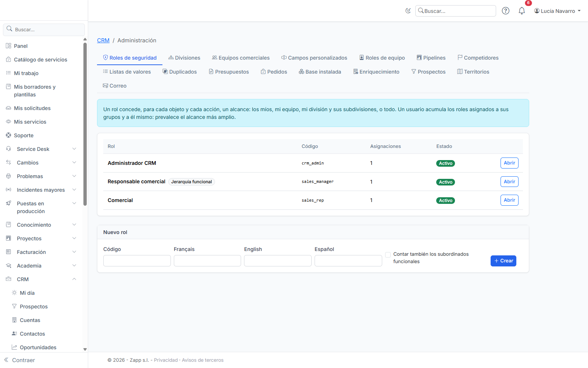Expand the Facturación chevron
The width and height of the screenshot is (588, 368).
click(74, 252)
